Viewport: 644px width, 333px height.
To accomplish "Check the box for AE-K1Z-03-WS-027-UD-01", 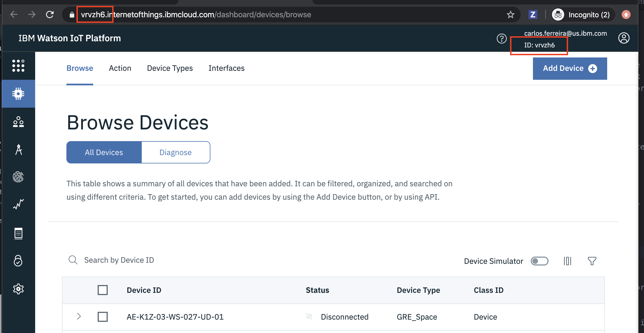I will pos(103,317).
